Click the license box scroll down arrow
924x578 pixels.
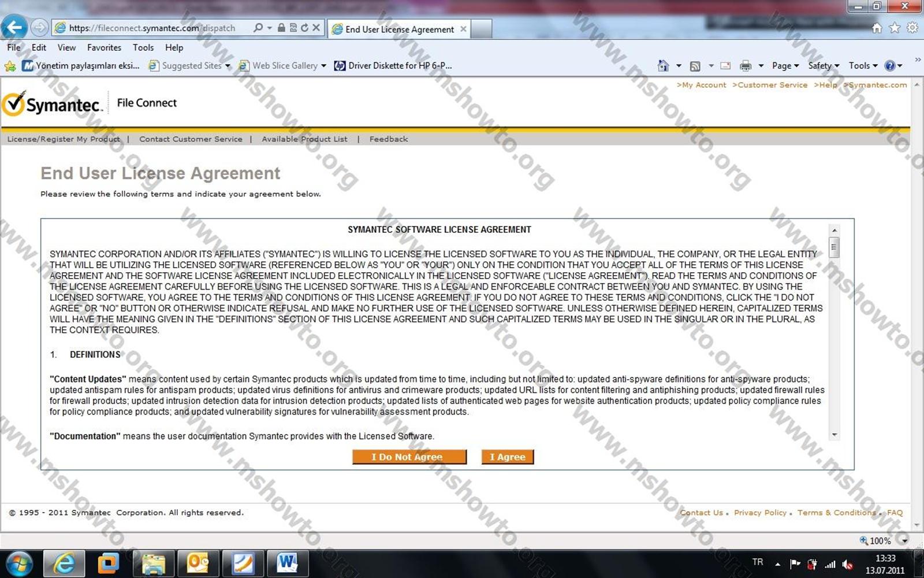[x=834, y=435]
